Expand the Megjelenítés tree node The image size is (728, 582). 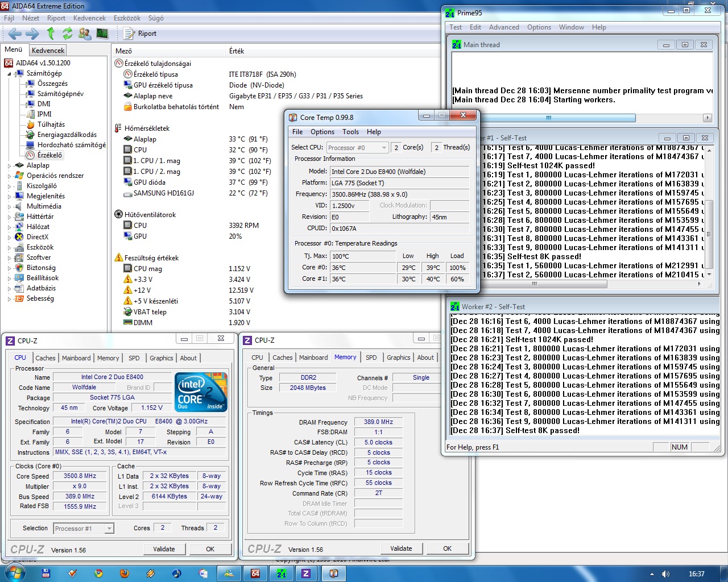9,197
